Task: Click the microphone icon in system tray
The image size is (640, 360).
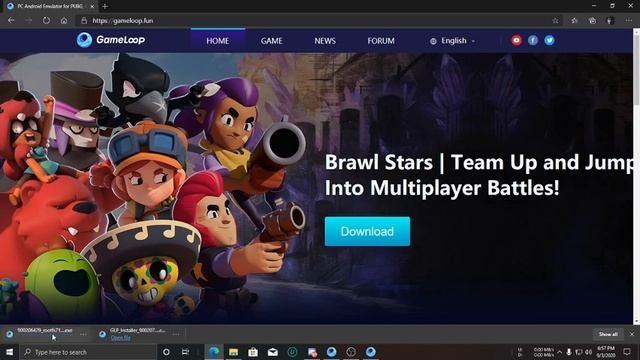Action: 569,352
